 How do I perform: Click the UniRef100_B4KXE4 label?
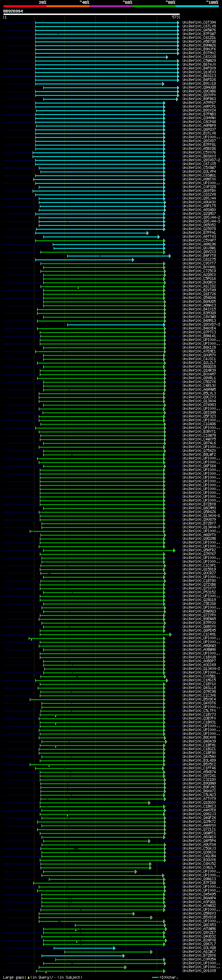click(x=199, y=328)
